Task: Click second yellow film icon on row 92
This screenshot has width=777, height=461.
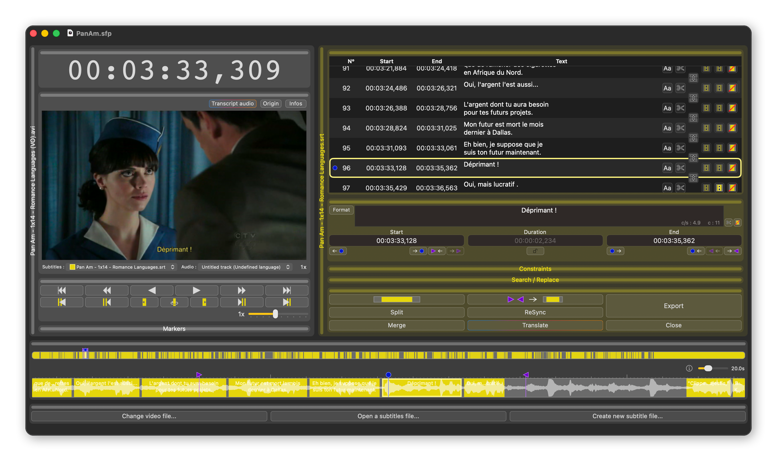Action: click(x=719, y=88)
